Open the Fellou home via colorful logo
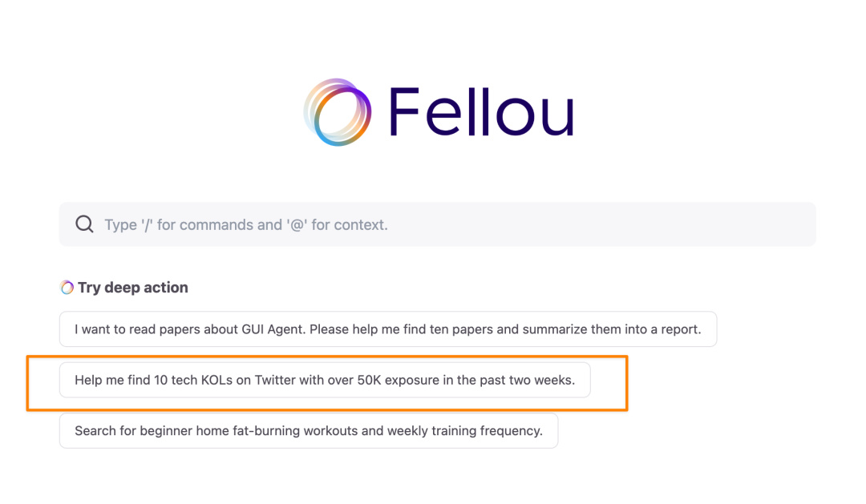 point(338,112)
